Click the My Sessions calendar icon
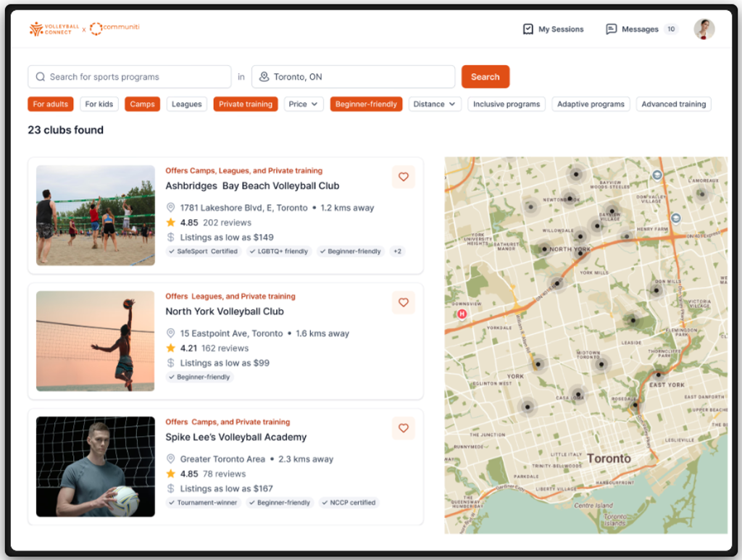 click(x=528, y=29)
